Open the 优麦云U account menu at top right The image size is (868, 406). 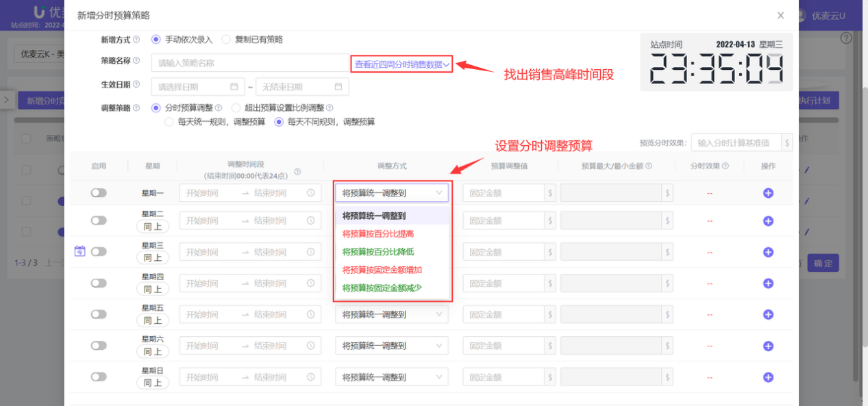(x=830, y=14)
